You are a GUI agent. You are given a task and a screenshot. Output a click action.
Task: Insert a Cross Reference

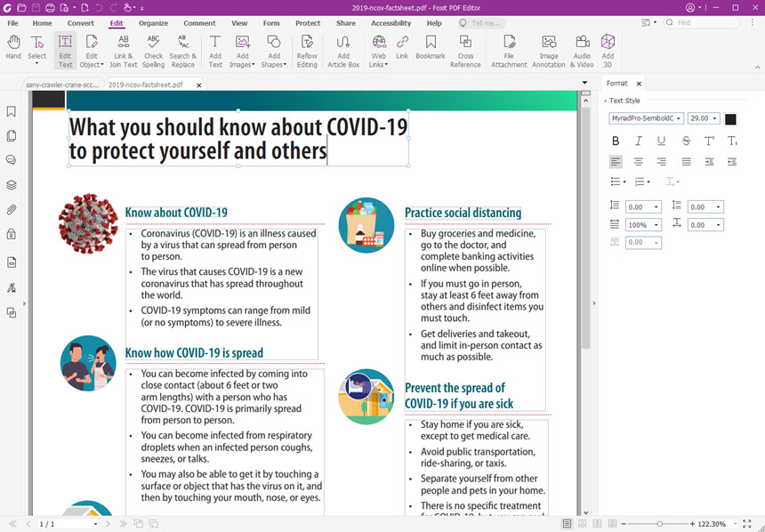(x=465, y=51)
